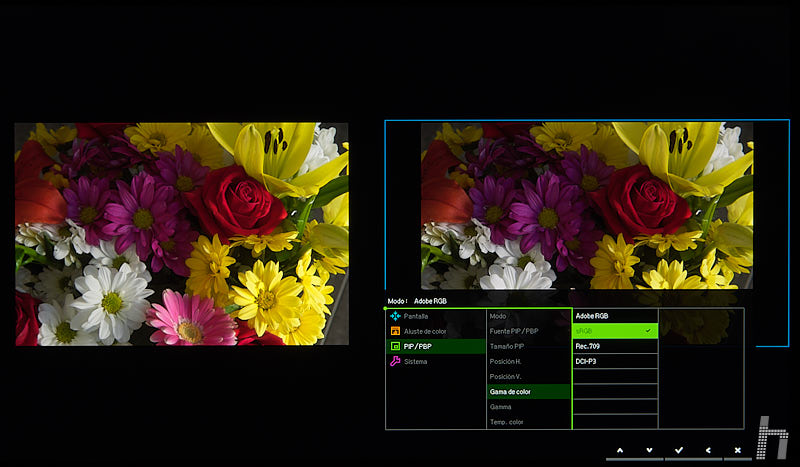Click the left flower bouquet image
This screenshot has height=467, width=800.
click(x=182, y=234)
